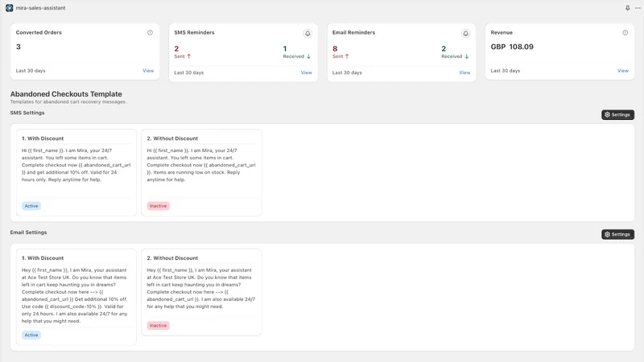This screenshot has height=362, width=644.
Task: Open View link on Email Reminders card
Action: coord(464,72)
